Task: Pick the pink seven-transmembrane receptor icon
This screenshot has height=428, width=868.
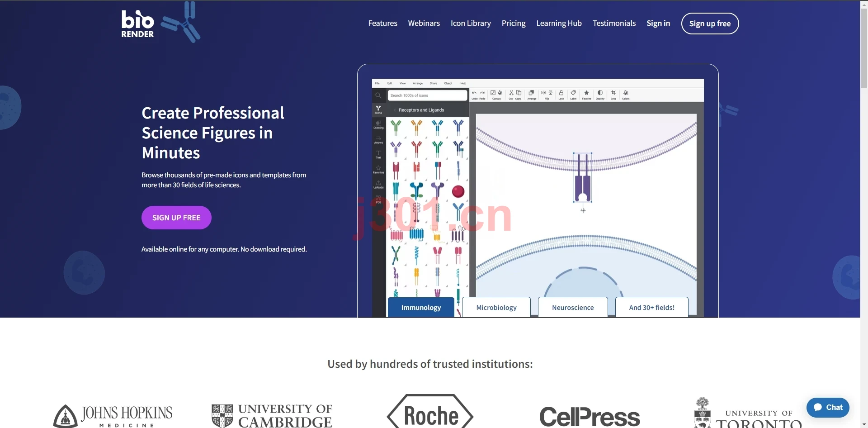Action: click(x=396, y=235)
